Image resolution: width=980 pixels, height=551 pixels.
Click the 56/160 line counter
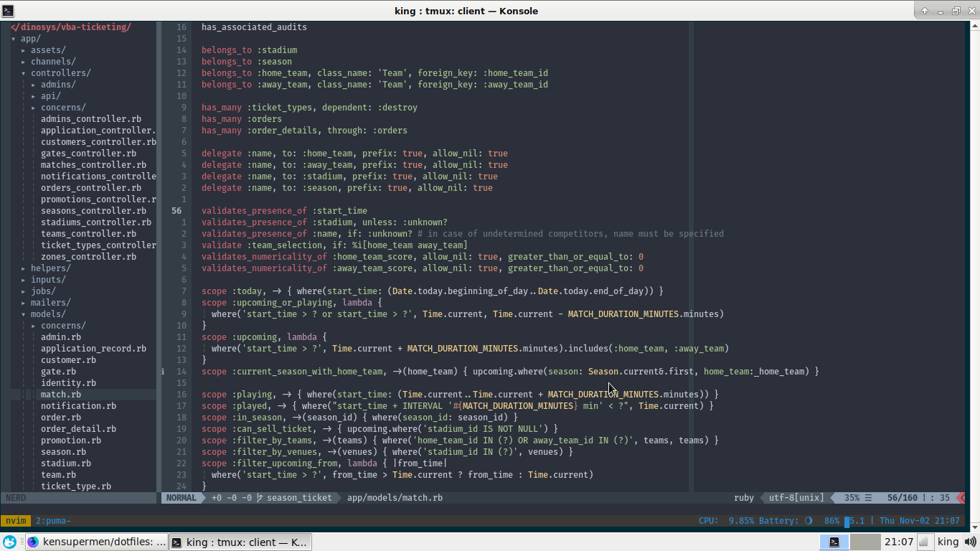[903, 497]
